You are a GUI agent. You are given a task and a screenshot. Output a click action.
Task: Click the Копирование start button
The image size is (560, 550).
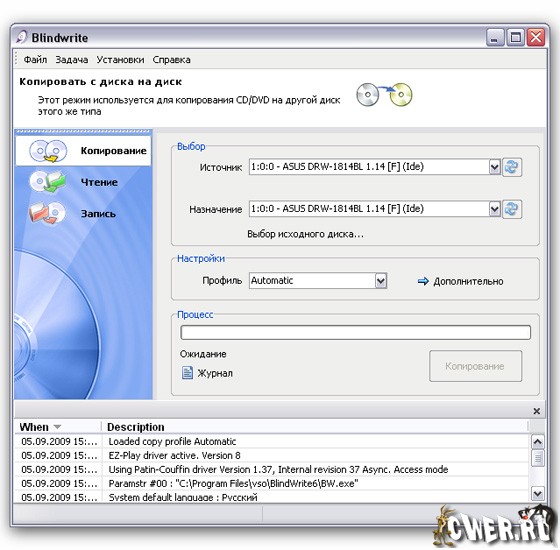[x=475, y=366]
